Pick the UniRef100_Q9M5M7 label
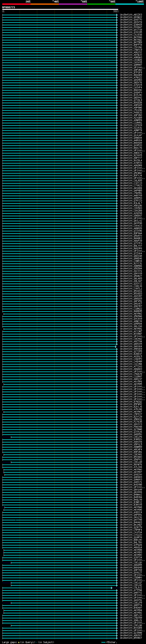Screen dimensions: 146x644 131,65
